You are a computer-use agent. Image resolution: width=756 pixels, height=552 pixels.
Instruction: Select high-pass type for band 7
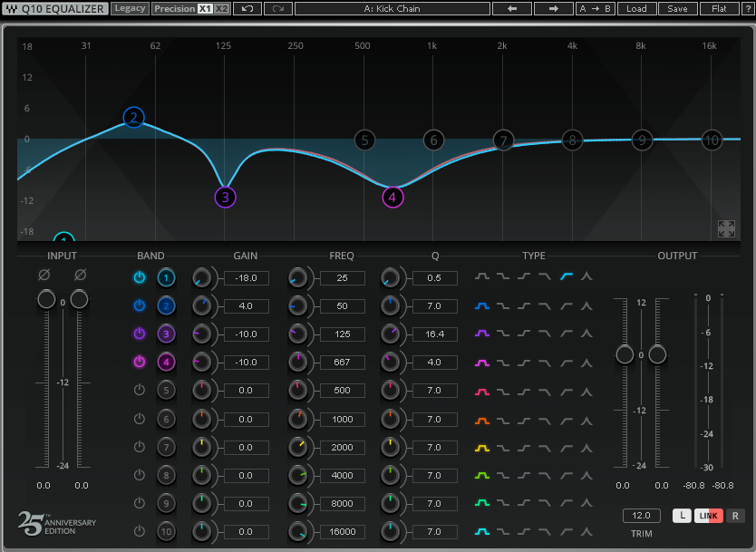point(566,449)
